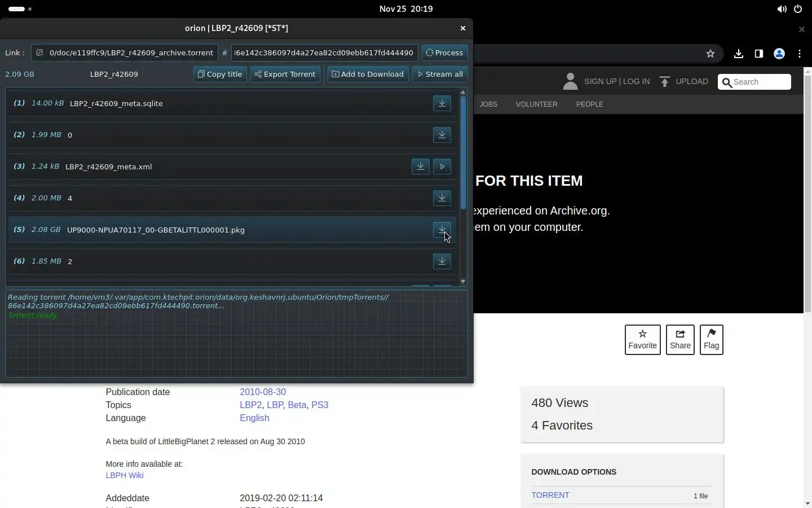The height and width of the screenshot is (508, 812).
Task: Open browser downloads icon
Action: 739,54
